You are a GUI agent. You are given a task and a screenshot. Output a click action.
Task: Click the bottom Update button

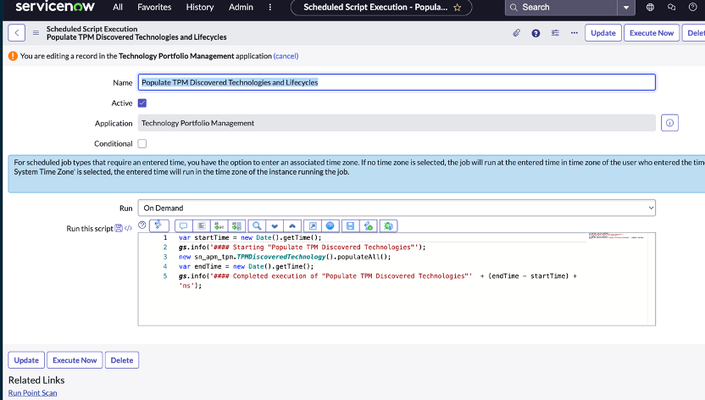coord(26,360)
